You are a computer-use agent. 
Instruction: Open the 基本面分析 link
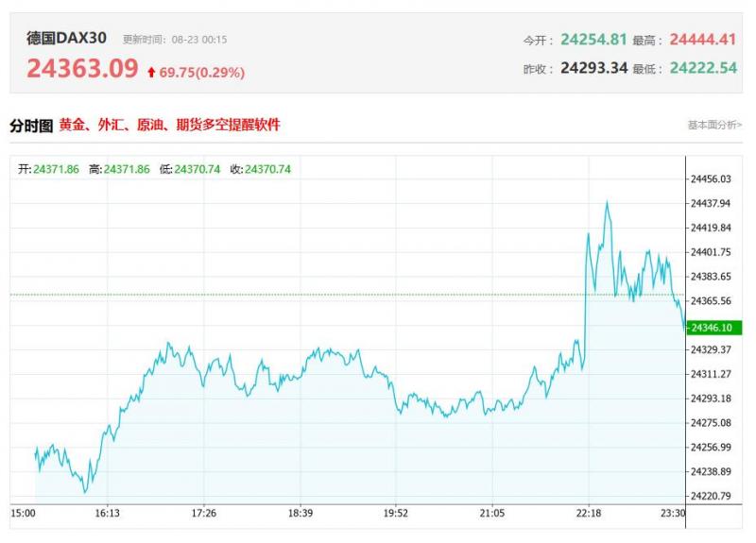click(713, 125)
